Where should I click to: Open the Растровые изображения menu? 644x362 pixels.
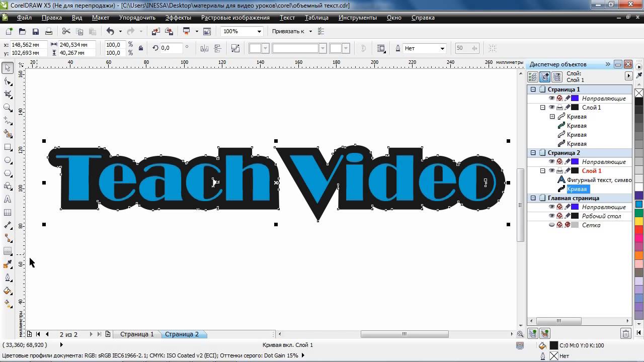[x=235, y=17]
